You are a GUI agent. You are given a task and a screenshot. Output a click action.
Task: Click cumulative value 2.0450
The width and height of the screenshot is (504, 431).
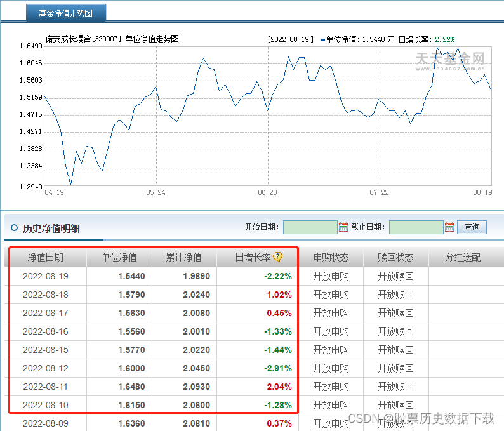tap(196, 368)
